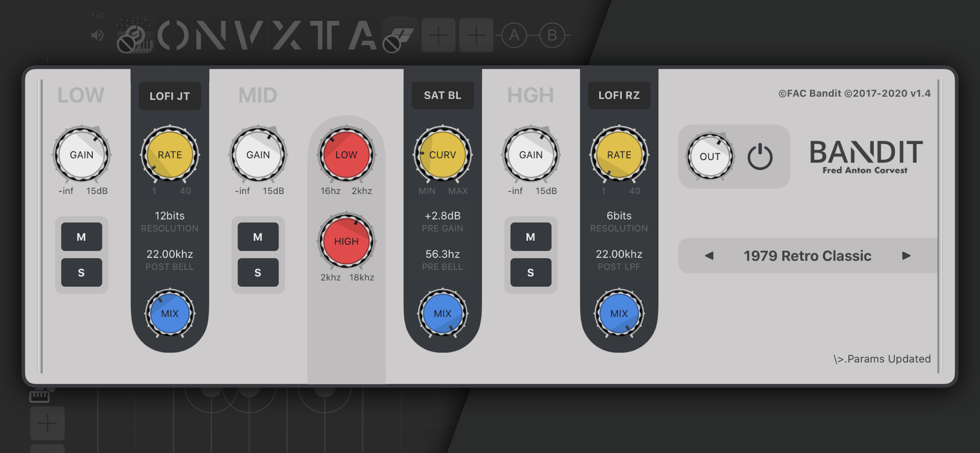Viewport: 980px width, 453px height.
Task: Click the 12bits resolution value
Action: (170, 216)
